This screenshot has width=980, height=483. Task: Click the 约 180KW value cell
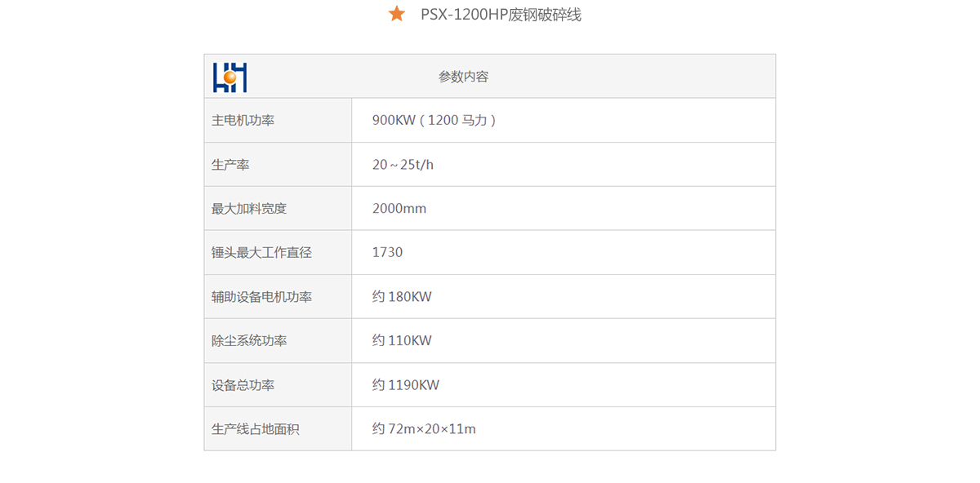[402, 297]
